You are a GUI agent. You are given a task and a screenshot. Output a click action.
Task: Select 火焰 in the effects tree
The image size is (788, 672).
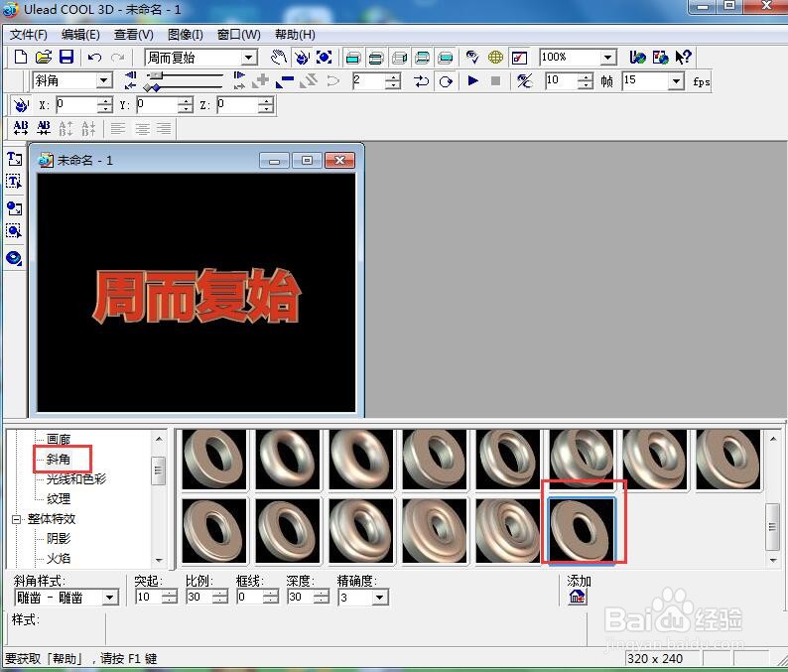[x=59, y=559]
